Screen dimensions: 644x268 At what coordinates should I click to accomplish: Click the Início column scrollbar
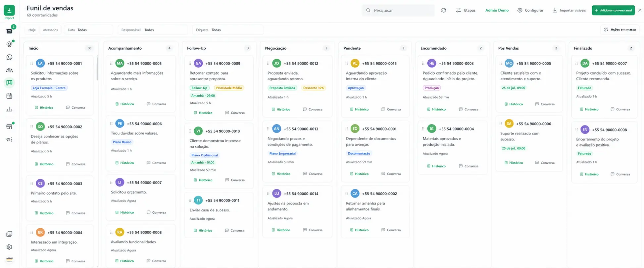tap(97, 69)
